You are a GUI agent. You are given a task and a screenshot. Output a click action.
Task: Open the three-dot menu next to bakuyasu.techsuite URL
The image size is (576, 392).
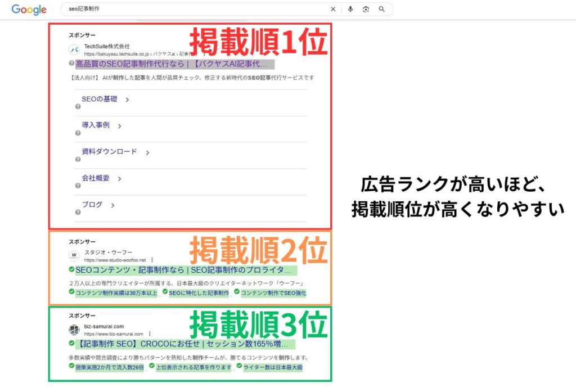pyautogui.click(x=204, y=54)
